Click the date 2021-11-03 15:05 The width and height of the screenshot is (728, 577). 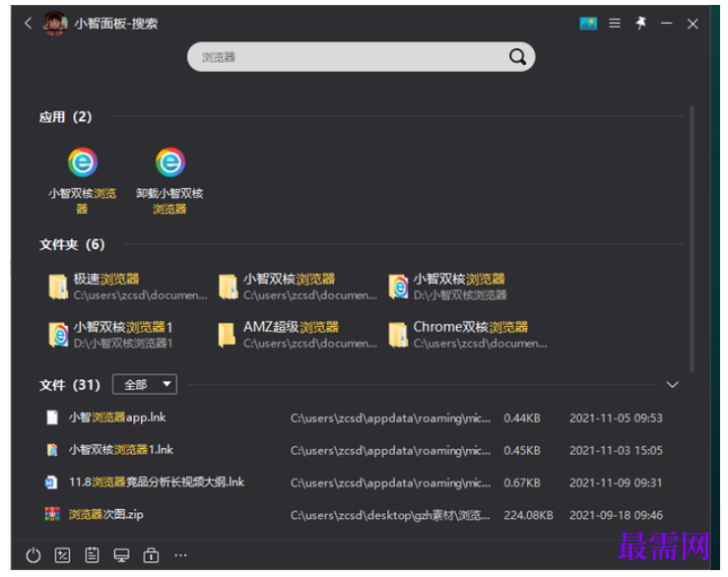coord(616,450)
